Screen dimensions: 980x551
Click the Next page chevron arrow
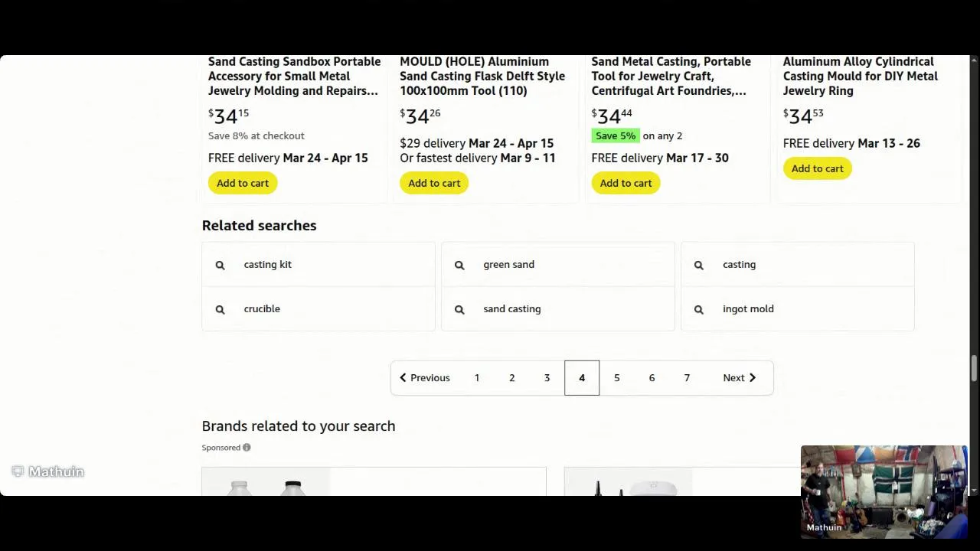(x=753, y=378)
